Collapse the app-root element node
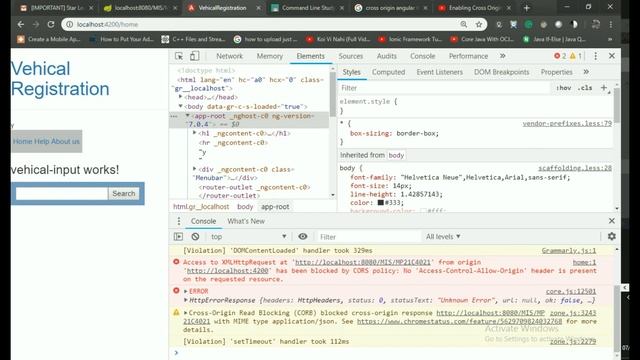The height and width of the screenshot is (360, 640). tap(187, 116)
